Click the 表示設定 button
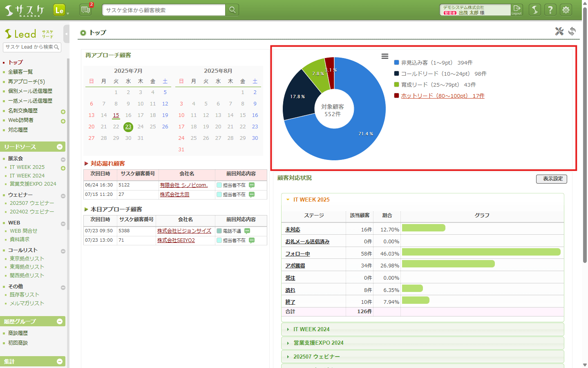Viewport: 588px width, 368px height. [x=551, y=179]
